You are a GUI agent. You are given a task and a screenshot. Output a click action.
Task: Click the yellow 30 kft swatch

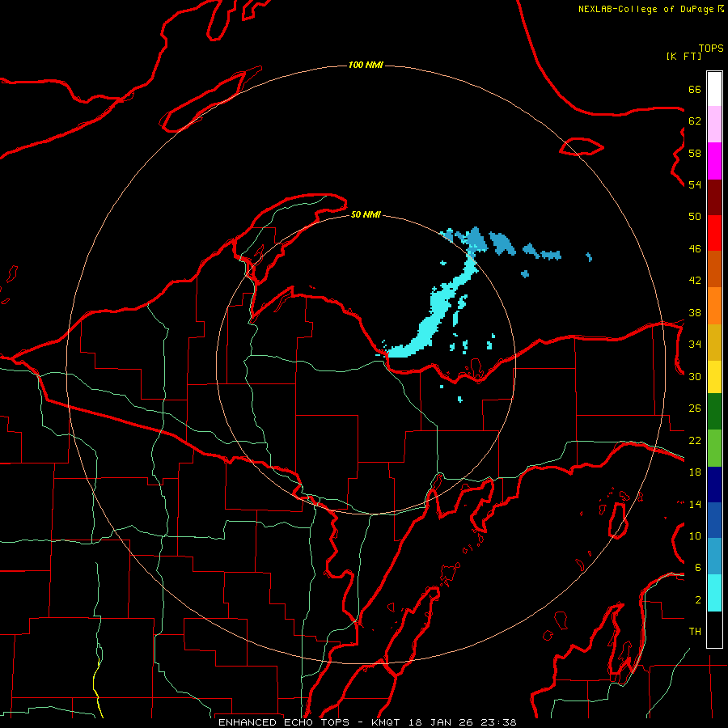click(x=714, y=377)
